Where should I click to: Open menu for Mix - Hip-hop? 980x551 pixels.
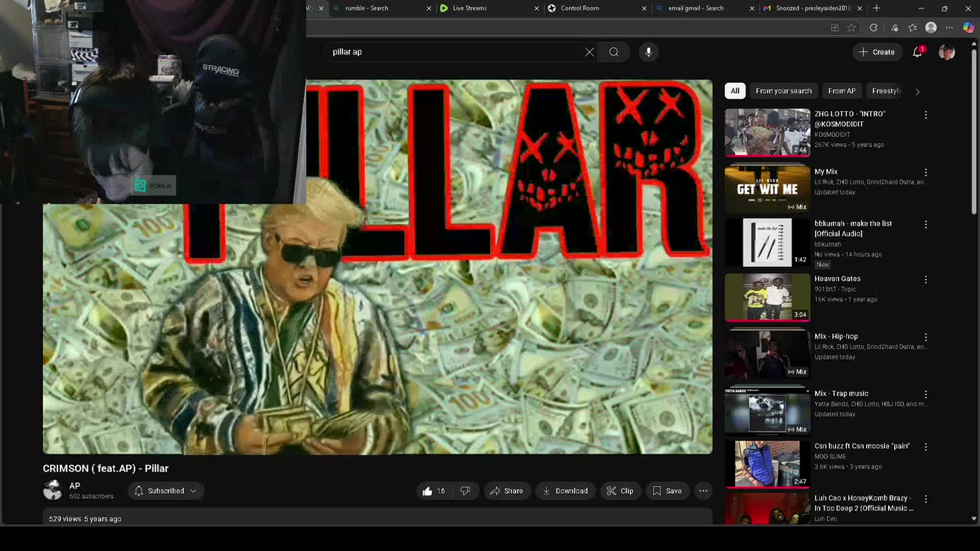pyautogui.click(x=926, y=337)
